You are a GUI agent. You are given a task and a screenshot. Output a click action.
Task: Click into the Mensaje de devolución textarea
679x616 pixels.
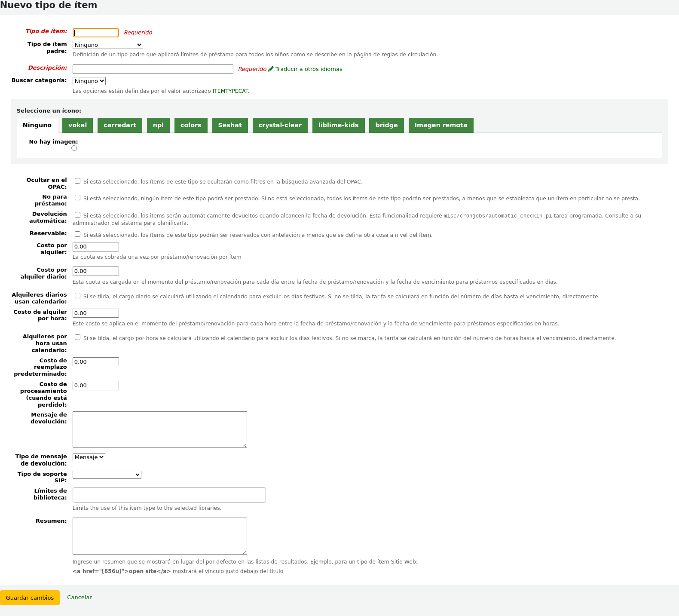point(159,429)
